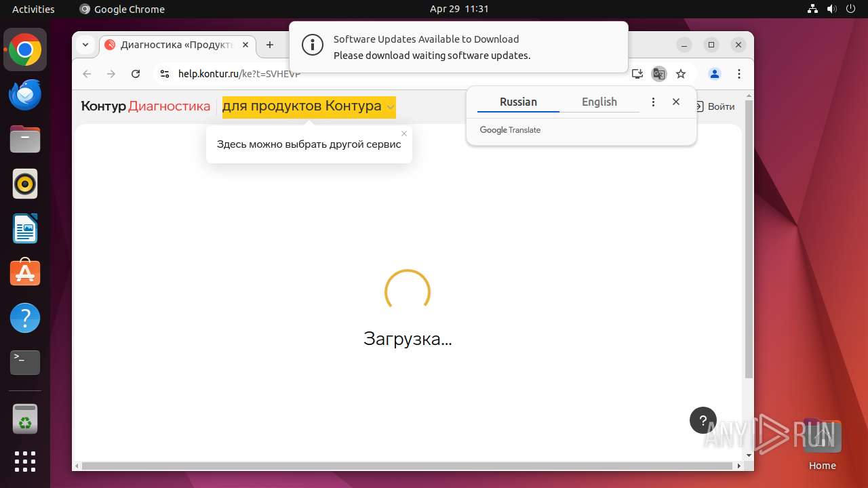Click the install app icon in address bar

(x=637, y=74)
